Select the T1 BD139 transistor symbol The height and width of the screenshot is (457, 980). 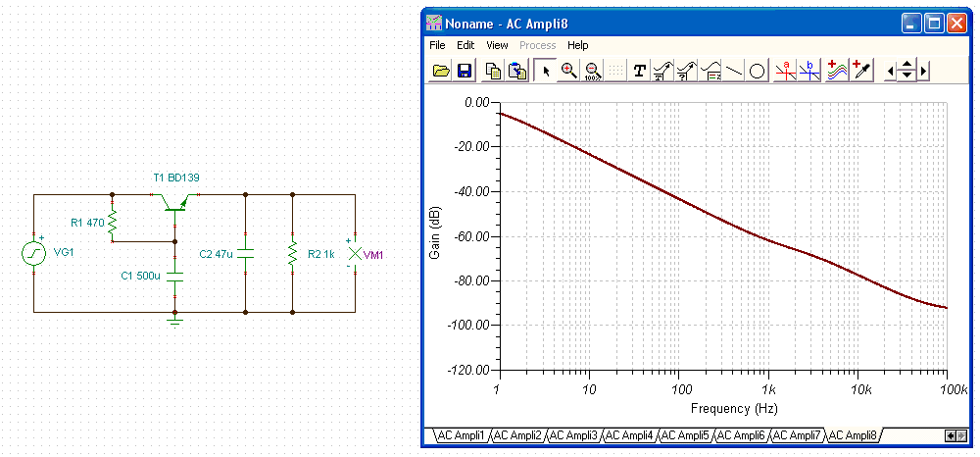pos(175,203)
